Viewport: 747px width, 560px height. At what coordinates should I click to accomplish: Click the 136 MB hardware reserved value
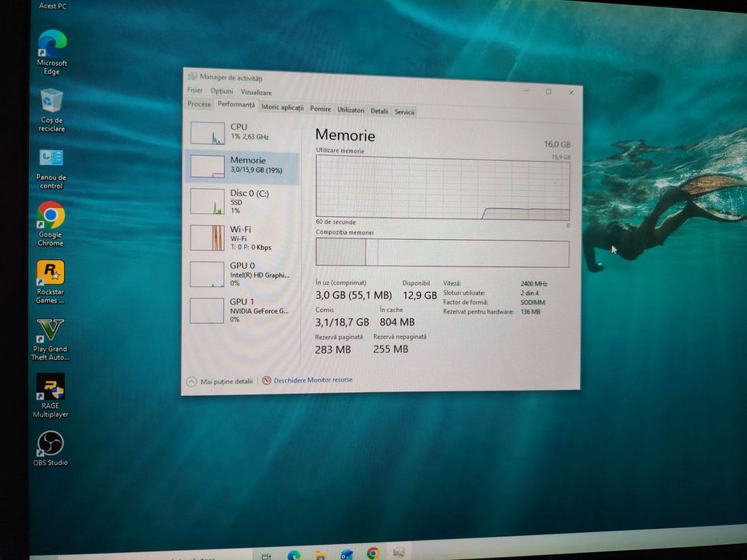pyautogui.click(x=530, y=312)
